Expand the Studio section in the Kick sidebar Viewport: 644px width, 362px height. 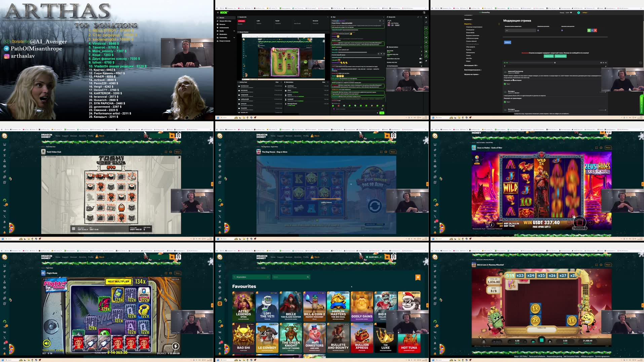coord(222,31)
